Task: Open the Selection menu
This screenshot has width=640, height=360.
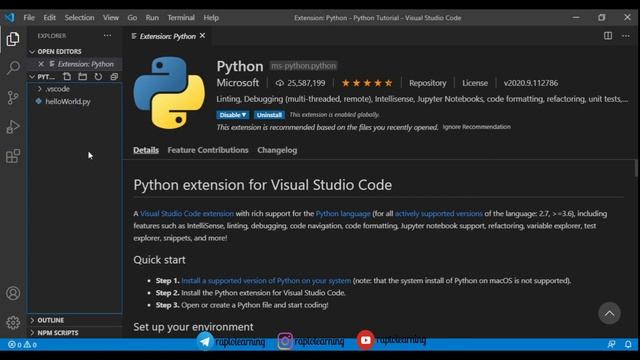Action: (79, 18)
